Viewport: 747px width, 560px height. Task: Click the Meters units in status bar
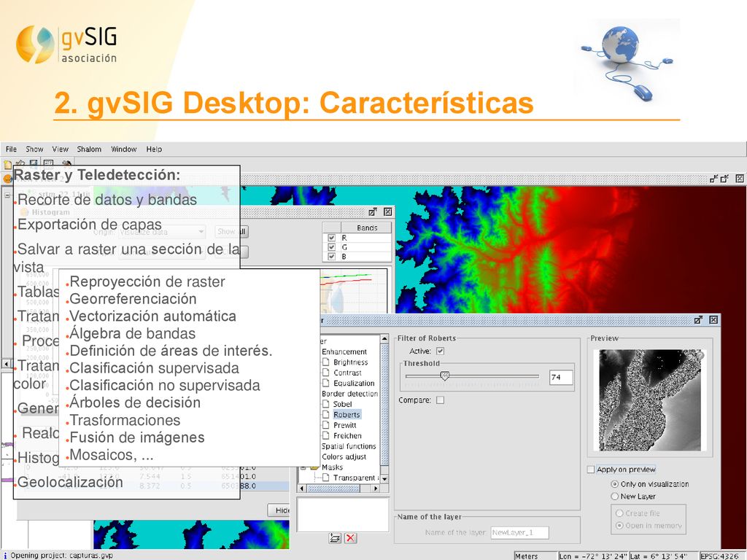click(535, 556)
